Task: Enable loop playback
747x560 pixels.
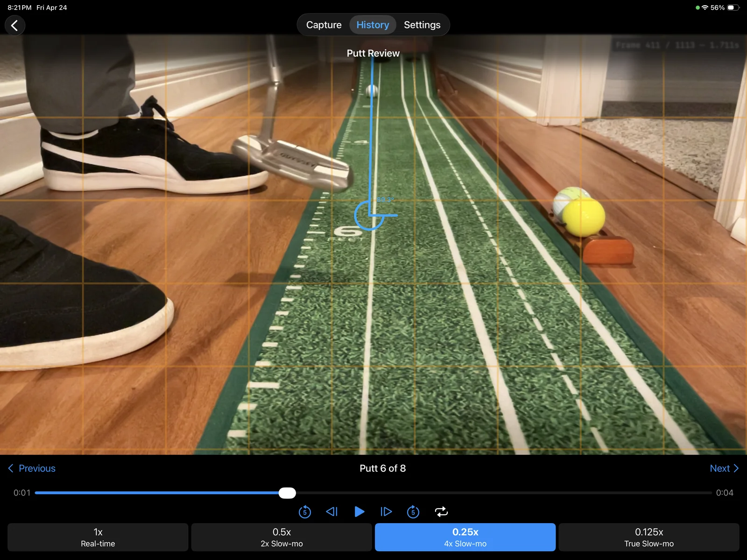Action: tap(442, 511)
